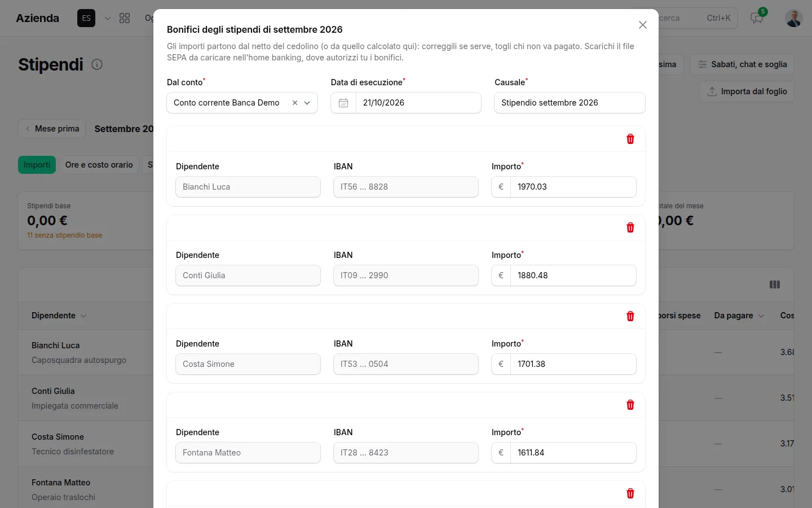Open the apps grid icon in header
The width and height of the screenshot is (812, 508).
[x=125, y=18]
